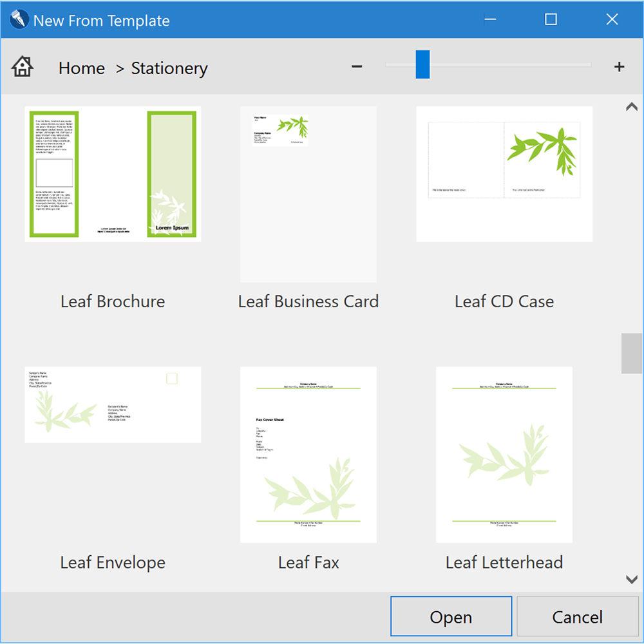Screen dimensions: 644x644
Task: Click the thumbnail size slider handle
Action: tap(422, 65)
